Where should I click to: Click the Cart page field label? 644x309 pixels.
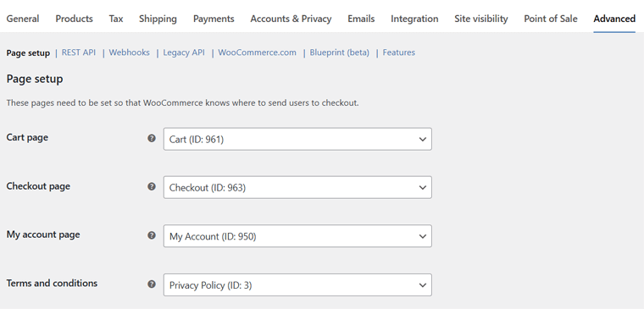click(27, 137)
